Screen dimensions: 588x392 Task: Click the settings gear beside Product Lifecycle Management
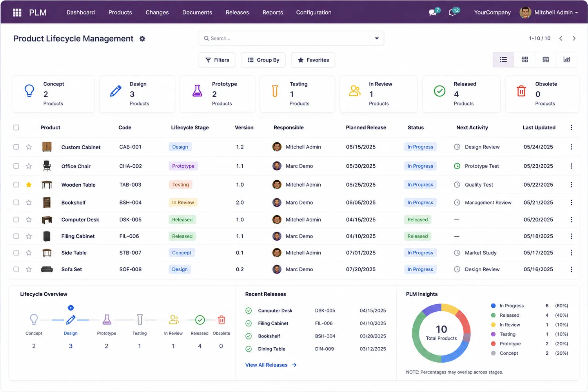[x=142, y=39]
